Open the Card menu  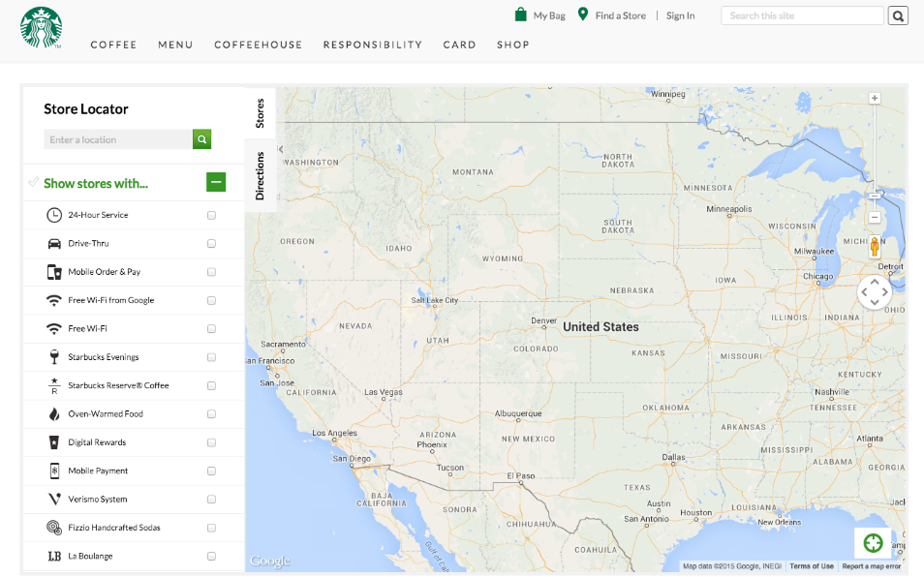tap(460, 45)
